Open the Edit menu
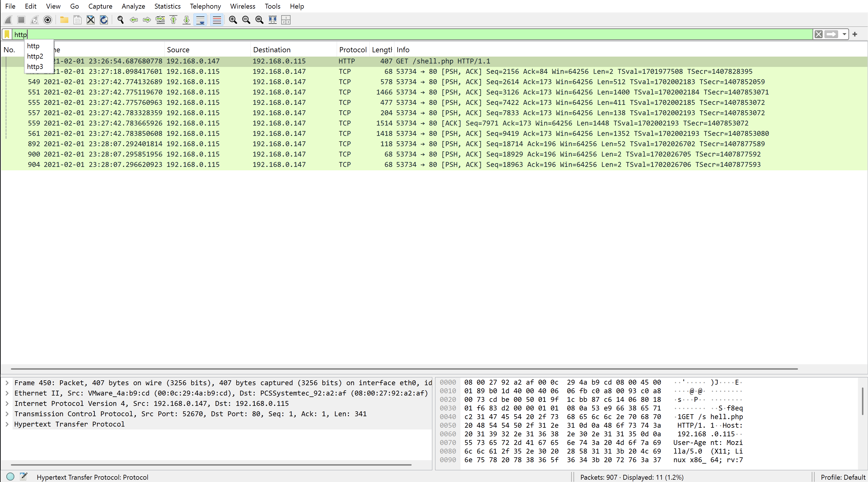 [31, 6]
